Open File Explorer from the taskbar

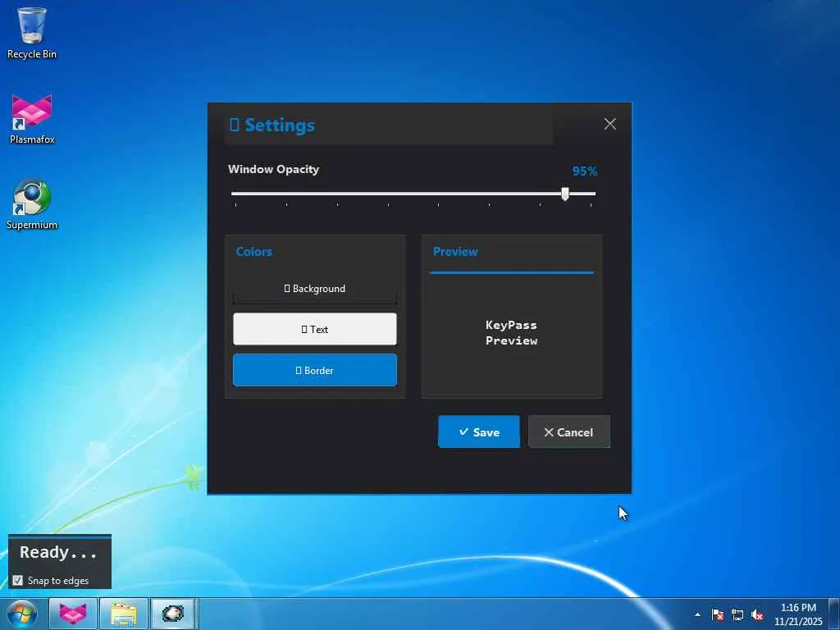[124, 614]
